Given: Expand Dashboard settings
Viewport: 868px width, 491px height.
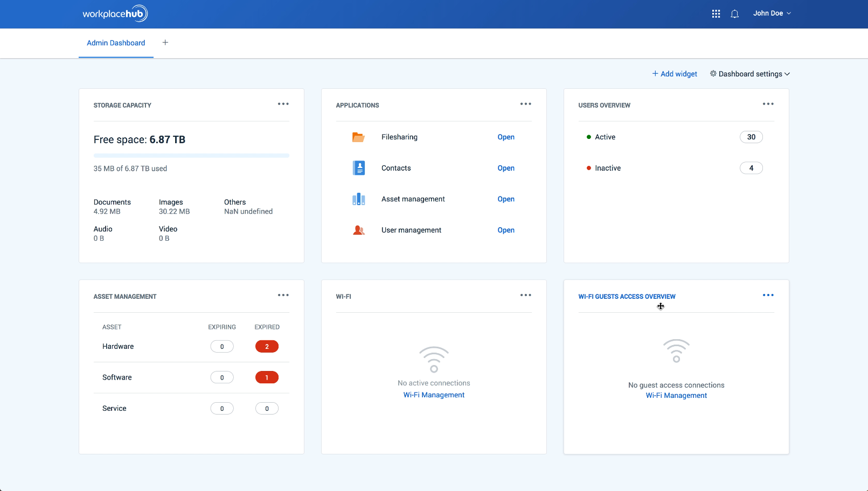Looking at the screenshot, I should 749,74.
